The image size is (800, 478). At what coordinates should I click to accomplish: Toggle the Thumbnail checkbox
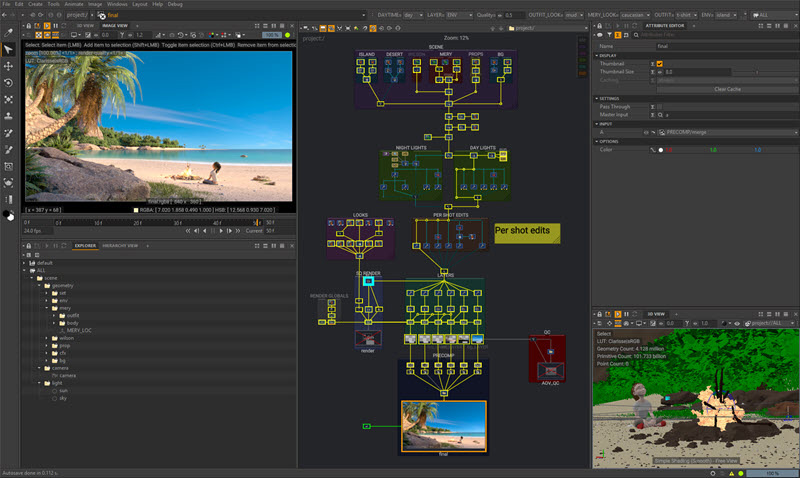(x=660, y=64)
